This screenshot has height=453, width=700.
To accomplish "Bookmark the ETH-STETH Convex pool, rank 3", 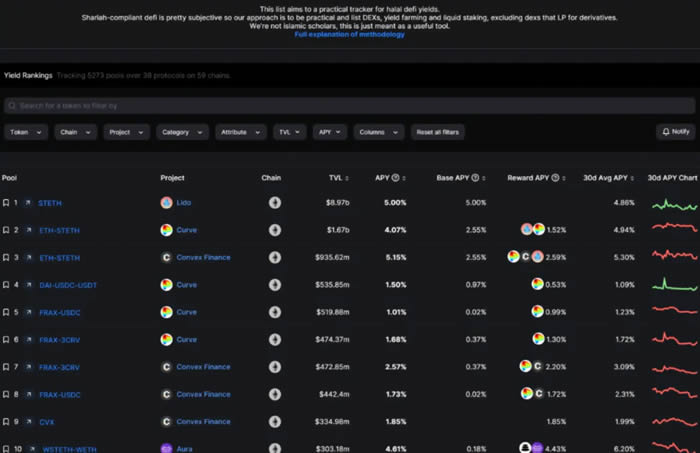I will click(6, 258).
